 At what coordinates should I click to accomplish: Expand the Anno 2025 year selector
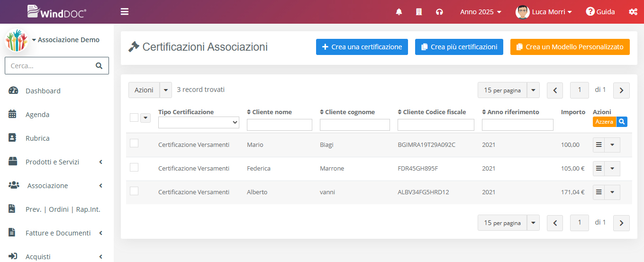pyautogui.click(x=481, y=12)
